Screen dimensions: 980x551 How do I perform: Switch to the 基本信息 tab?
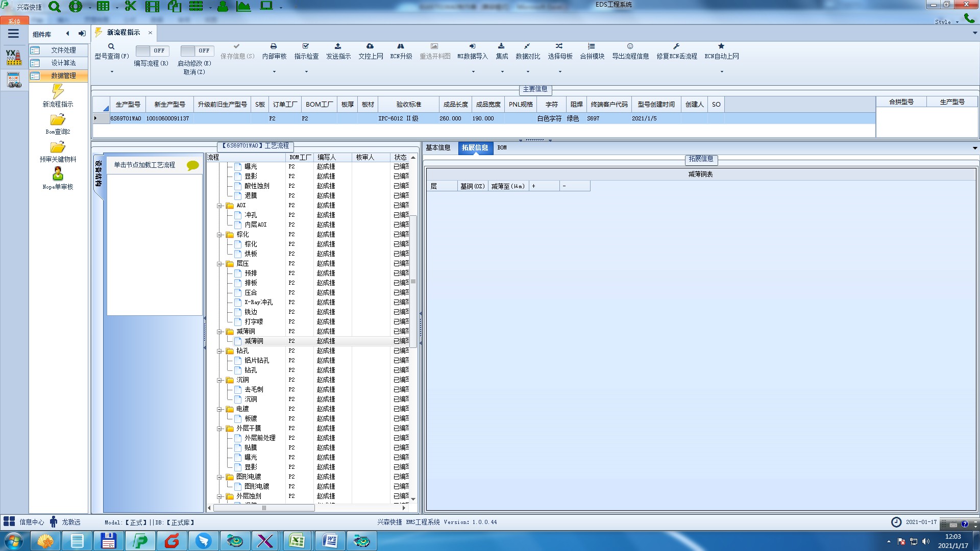[x=438, y=147]
